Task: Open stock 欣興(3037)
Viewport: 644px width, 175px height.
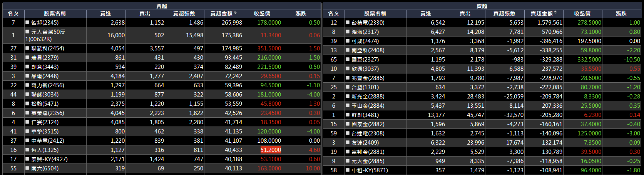Action: point(365,68)
